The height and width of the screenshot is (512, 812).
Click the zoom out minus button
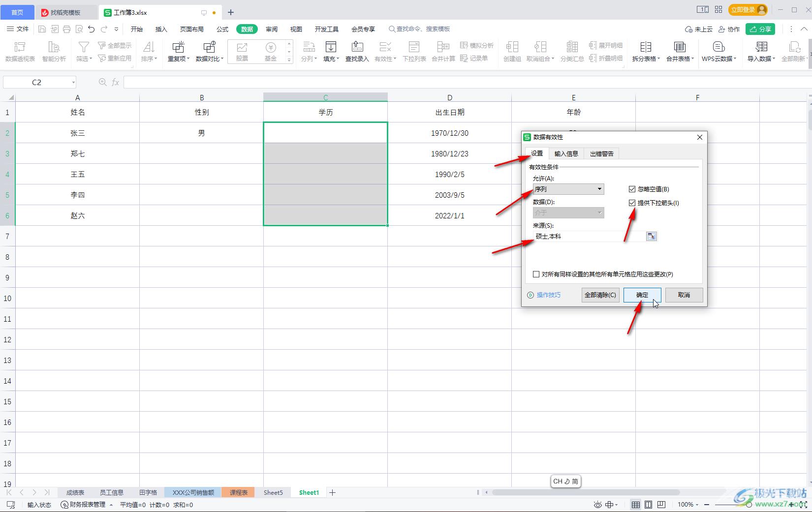pyautogui.click(x=707, y=505)
